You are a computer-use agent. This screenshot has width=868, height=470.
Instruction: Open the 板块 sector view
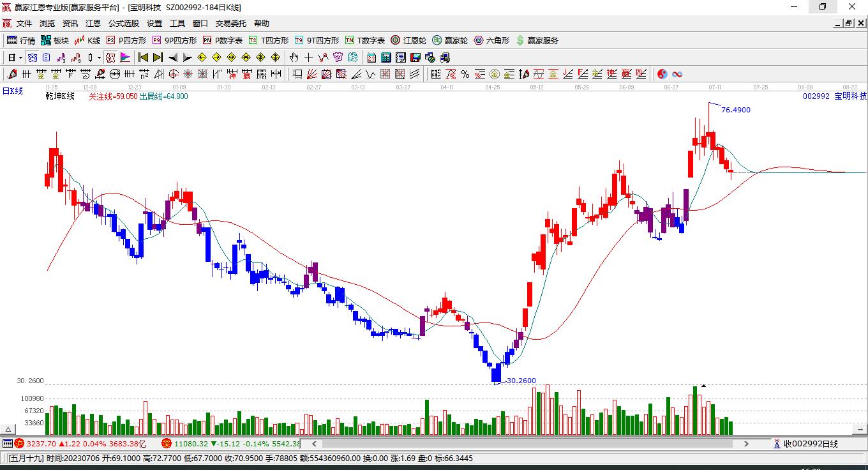(55, 40)
